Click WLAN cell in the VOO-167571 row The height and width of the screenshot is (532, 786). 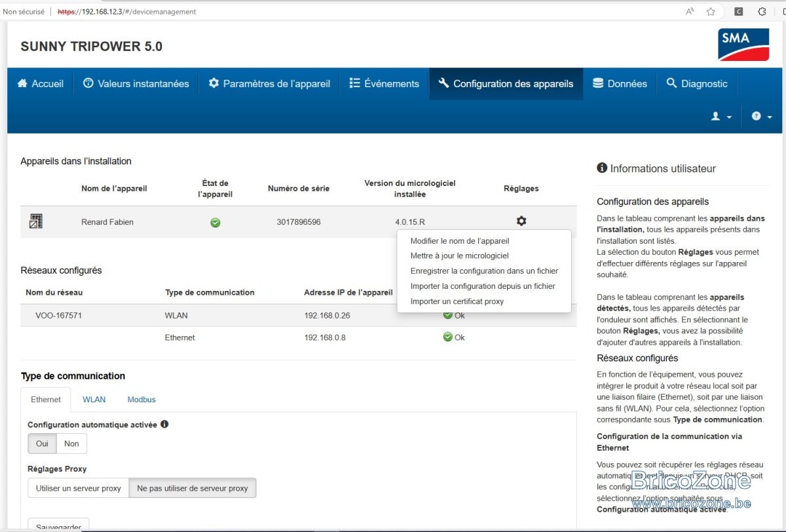(x=176, y=316)
